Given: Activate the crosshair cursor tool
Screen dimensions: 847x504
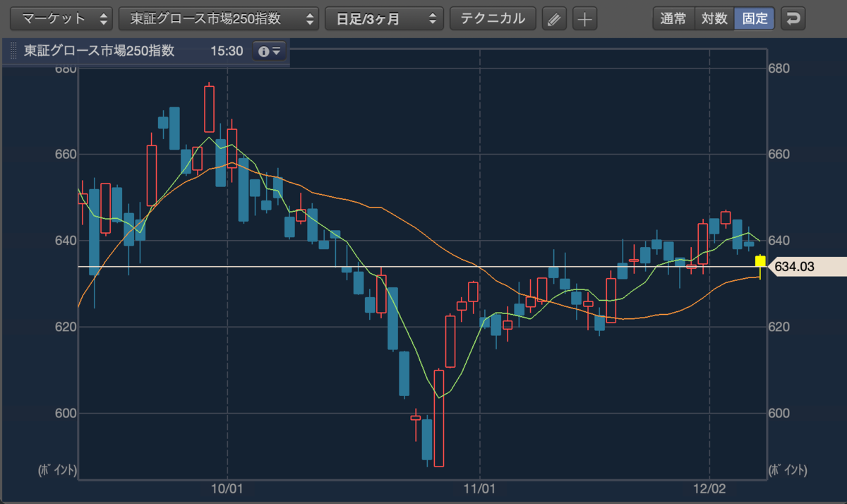Looking at the screenshot, I should coord(584,19).
